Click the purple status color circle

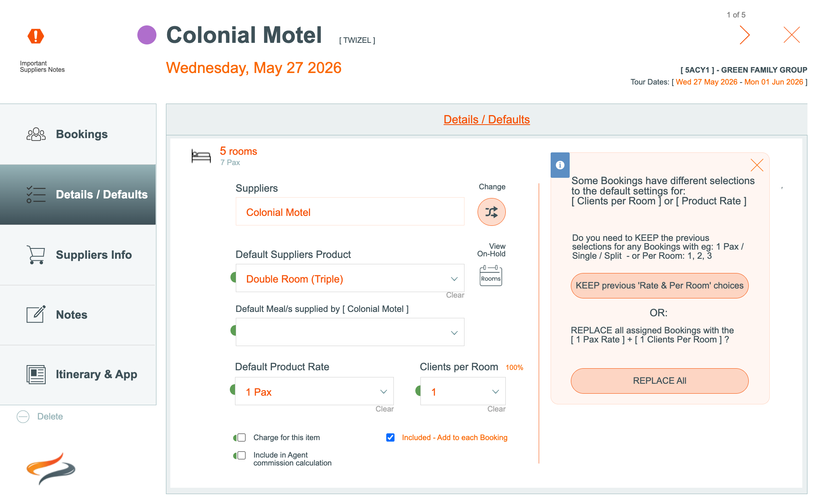(x=147, y=35)
